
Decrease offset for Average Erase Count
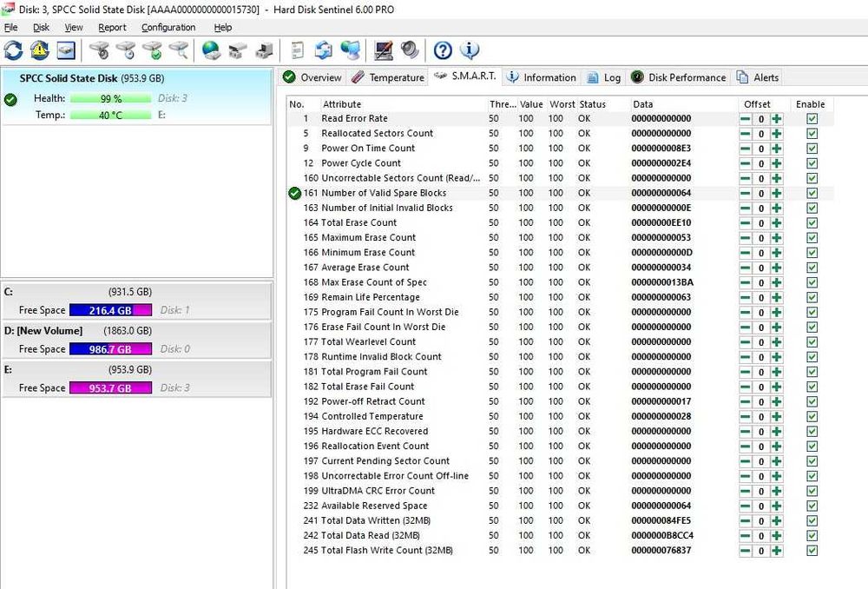746,268
